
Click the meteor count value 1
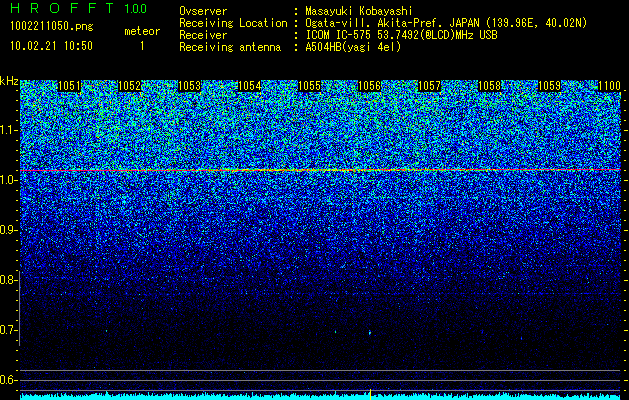pyautogui.click(x=142, y=46)
